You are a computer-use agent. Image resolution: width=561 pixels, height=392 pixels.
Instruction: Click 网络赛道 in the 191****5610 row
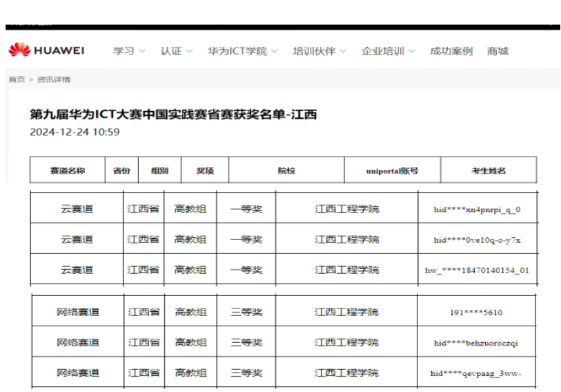pyautogui.click(x=78, y=312)
